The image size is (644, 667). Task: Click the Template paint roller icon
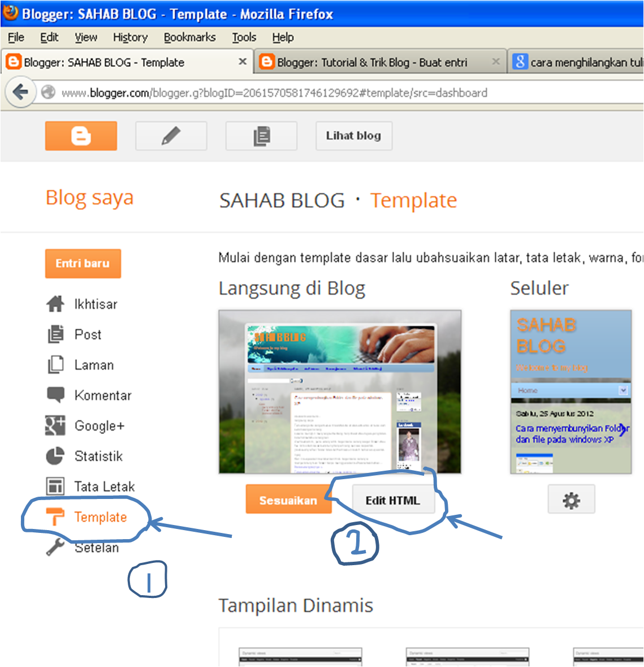pyautogui.click(x=55, y=517)
